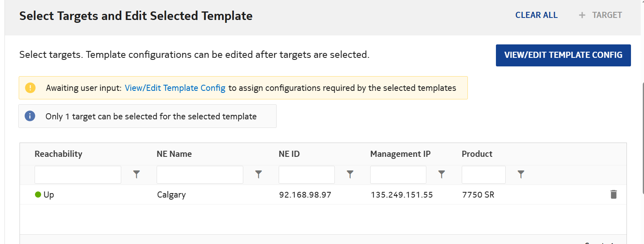Sort by the NE Name column header
Viewport: 644px width, 244px height.
coord(174,154)
